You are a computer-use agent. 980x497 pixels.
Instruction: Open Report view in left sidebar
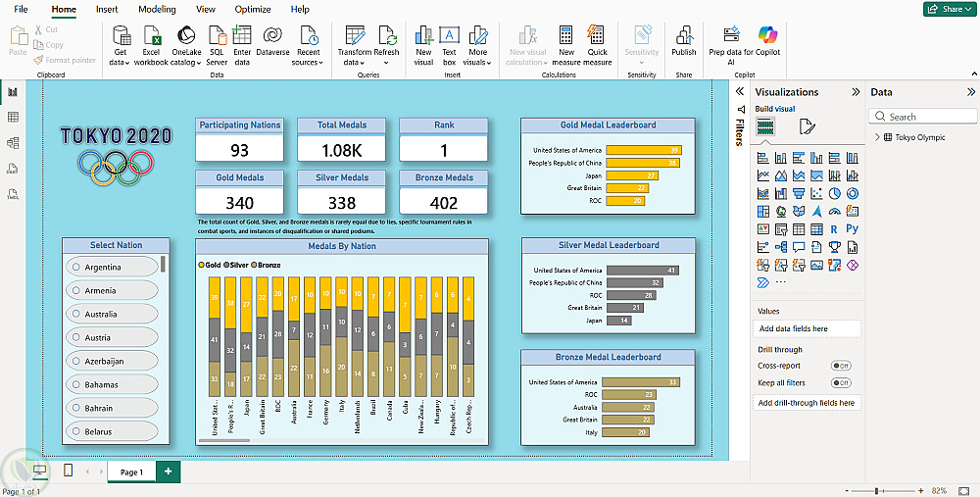click(x=13, y=92)
